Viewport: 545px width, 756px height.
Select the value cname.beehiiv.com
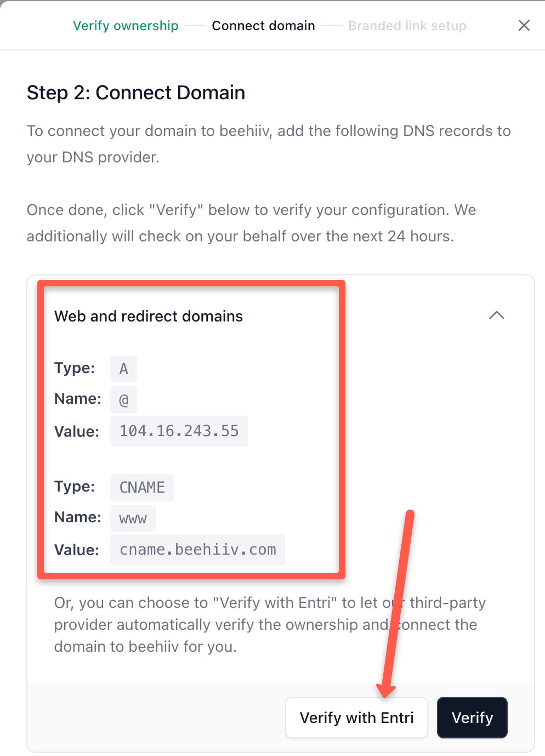click(197, 550)
